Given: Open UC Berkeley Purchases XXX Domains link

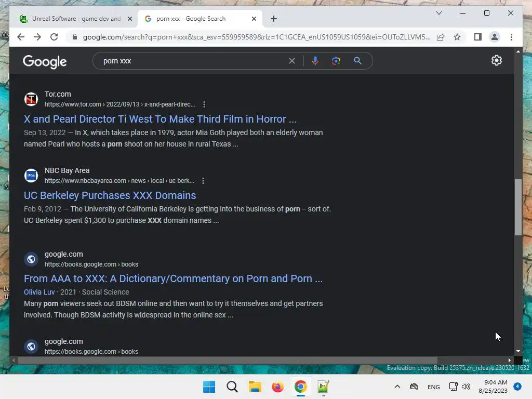Looking at the screenshot, I should pos(110,195).
